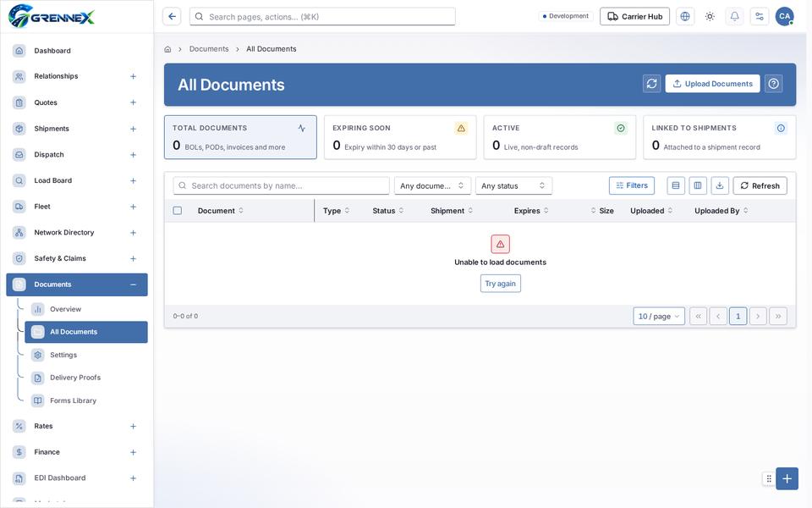Open Forms Library in sidebar
812x508 pixels.
[x=86, y=400]
